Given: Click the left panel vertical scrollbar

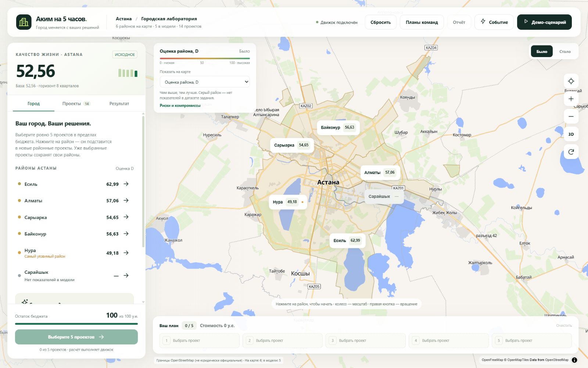Looking at the screenshot, I should [143, 182].
